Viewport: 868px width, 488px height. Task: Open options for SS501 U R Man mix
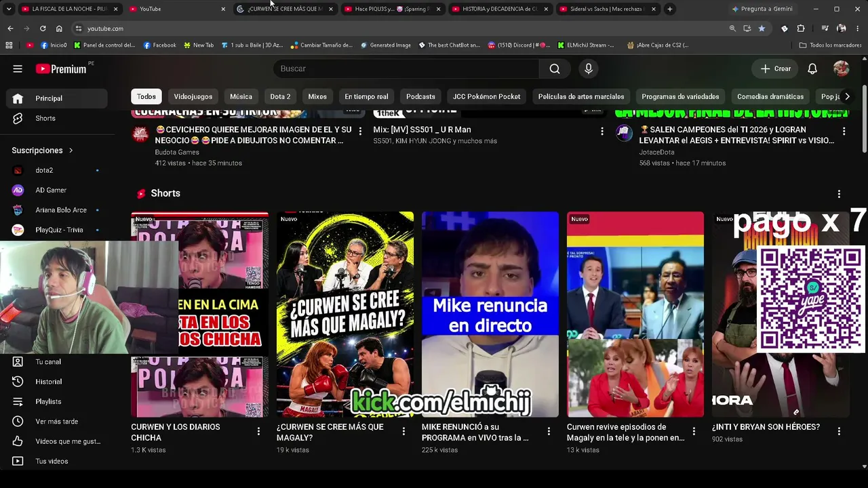pyautogui.click(x=602, y=131)
